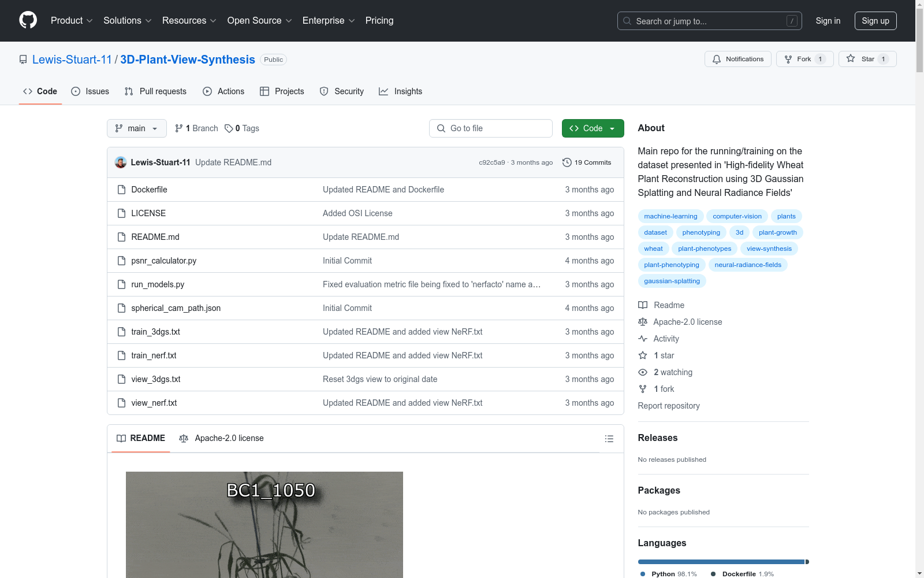The width and height of the screenshot is (924, 578).
Task: Open the run_models.py file
Action: pyautogui.click(x=158, y=284)
